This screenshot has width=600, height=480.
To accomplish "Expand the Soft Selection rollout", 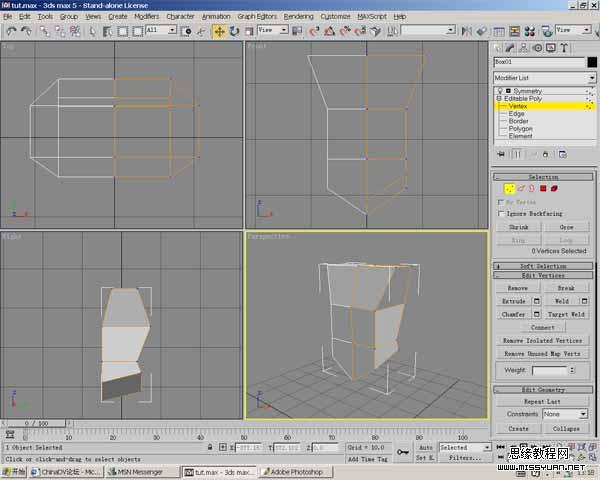I will point(543,266).
